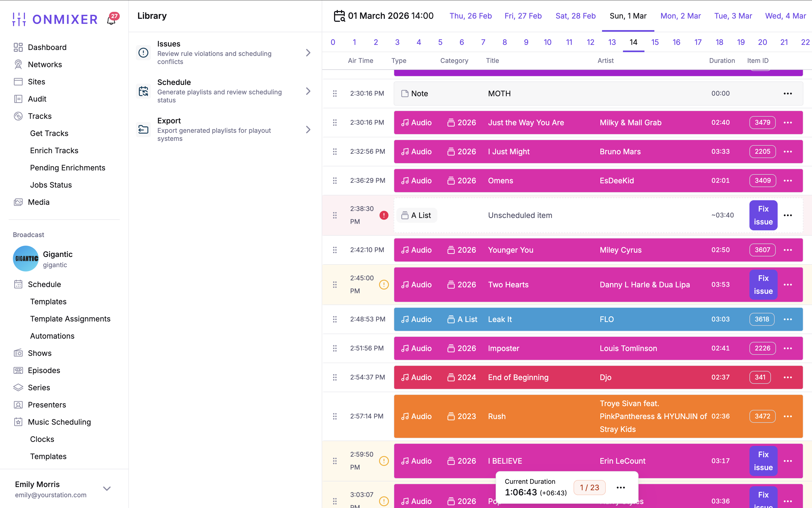
Task: Click item ID 3479 badge
Action: pyautogui.click(x=762, y=123)
